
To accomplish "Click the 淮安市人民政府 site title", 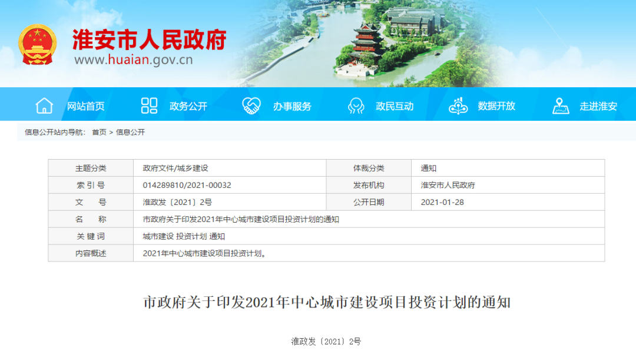I will (149, 39).
